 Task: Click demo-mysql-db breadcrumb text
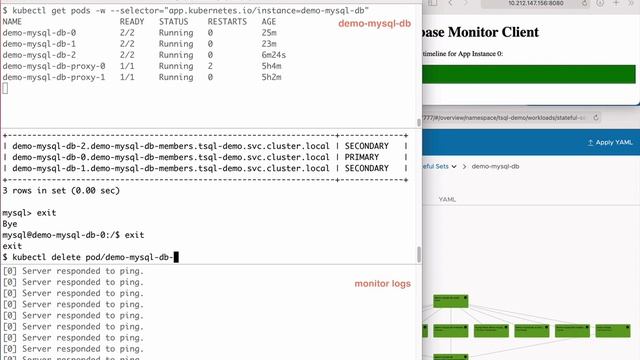(496, 167)
